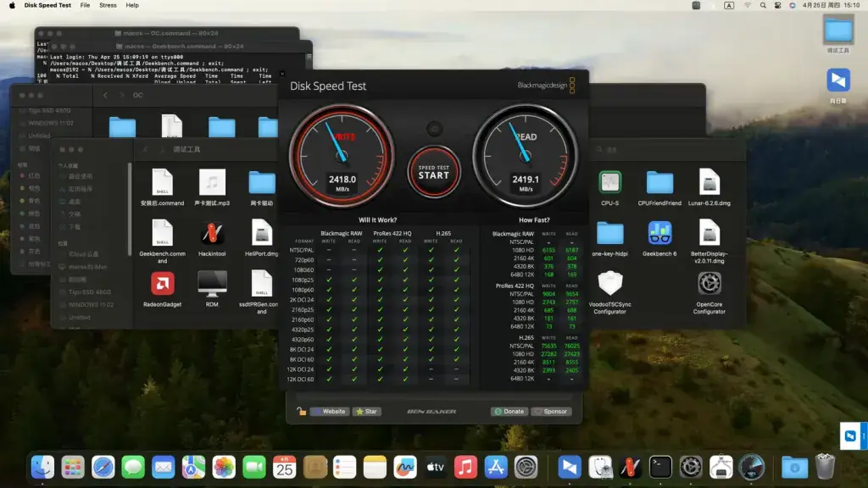
Task: Open the Apple menu
Action: 12,5
